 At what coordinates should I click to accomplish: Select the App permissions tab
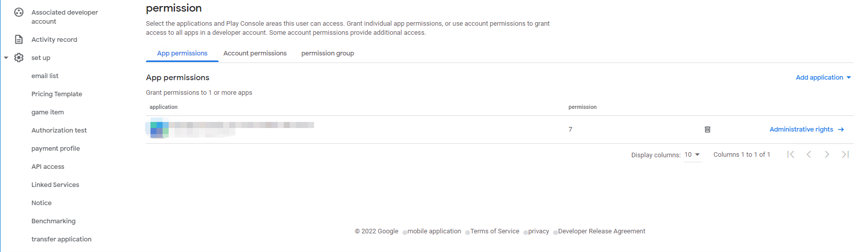pos(182,53)
